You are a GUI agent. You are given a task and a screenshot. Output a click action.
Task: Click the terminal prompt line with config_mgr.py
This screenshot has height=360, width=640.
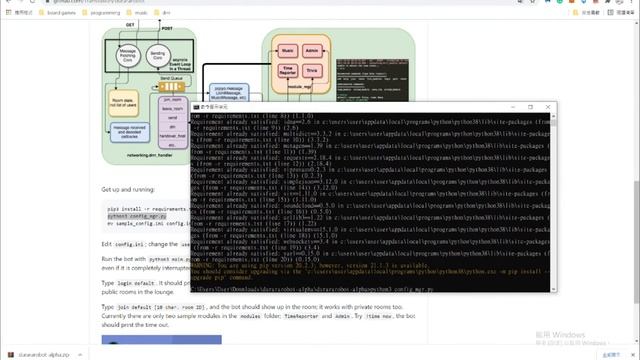tap(312, 289)
